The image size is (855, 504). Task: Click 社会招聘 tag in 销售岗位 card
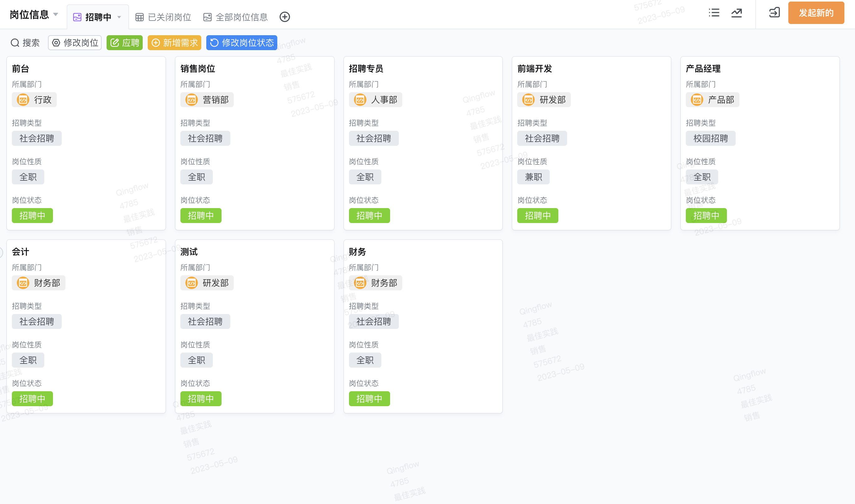(205, 139)
